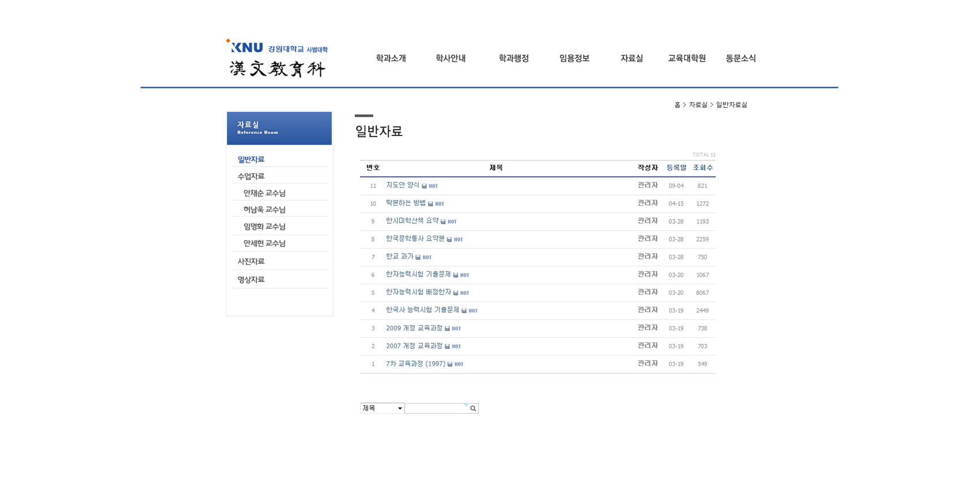Click the HOT badge on 2009 개정 교육과정 row
980x490 pixels.
pyautogui.click(x=456, y=329)
